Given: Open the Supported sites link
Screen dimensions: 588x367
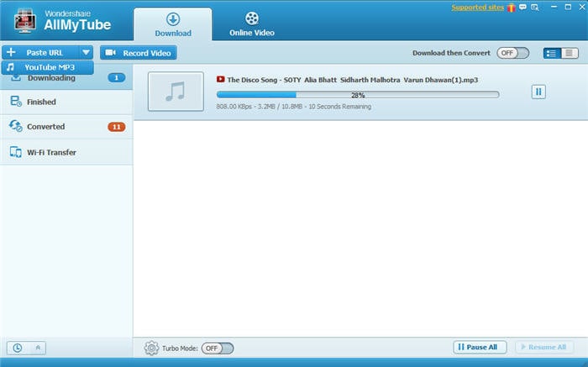Looking at the screenshot, I should [x=478, y=8].
